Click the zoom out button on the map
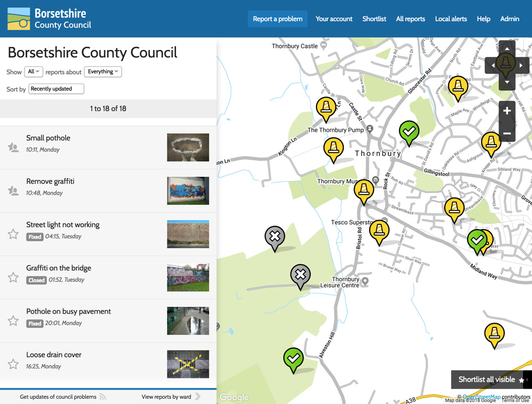Screen dimensions: 532x404 point(506,133)
